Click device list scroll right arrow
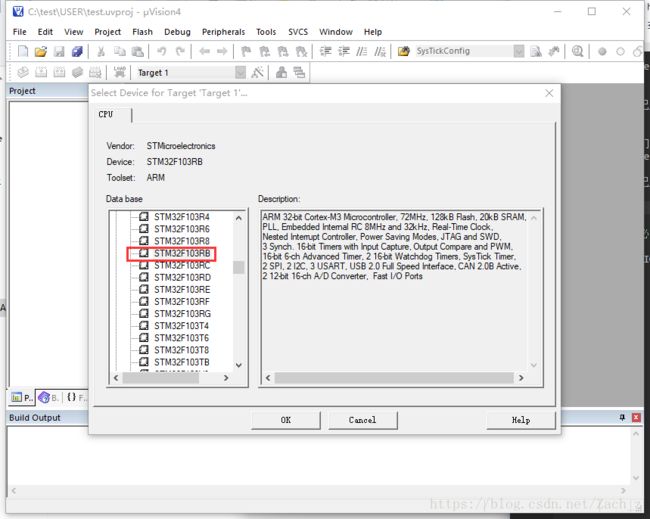 pyautogui.click(x=226, y=378)
